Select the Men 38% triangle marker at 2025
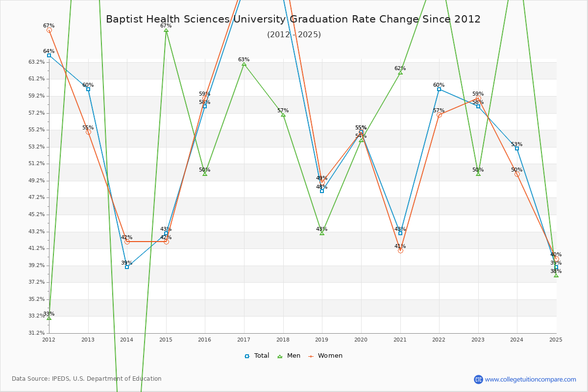Image resolution: width=588 pixels, height=392 pixels. click(x=556, y=275)
